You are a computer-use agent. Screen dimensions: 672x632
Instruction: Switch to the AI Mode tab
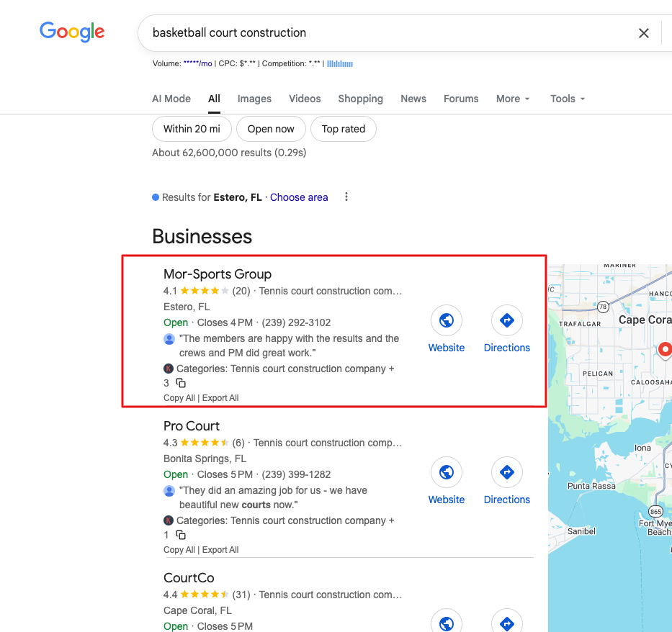tap(171, 99)
